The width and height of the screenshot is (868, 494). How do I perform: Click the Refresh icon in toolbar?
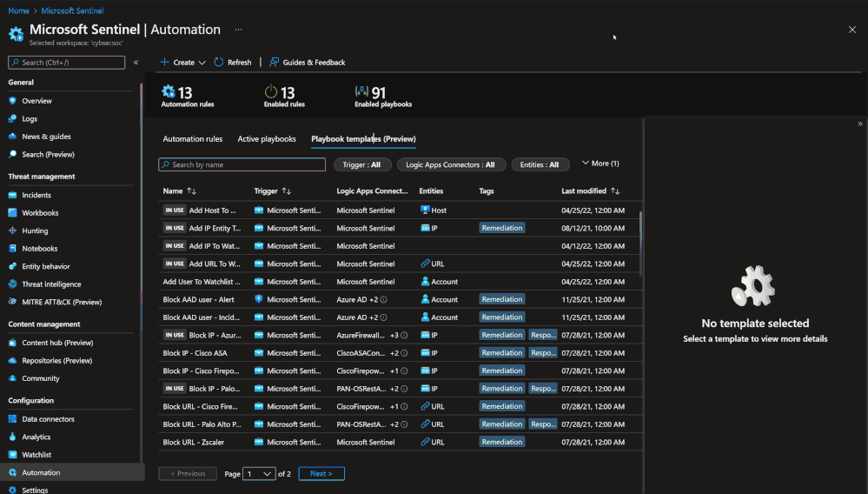point(219,62)
